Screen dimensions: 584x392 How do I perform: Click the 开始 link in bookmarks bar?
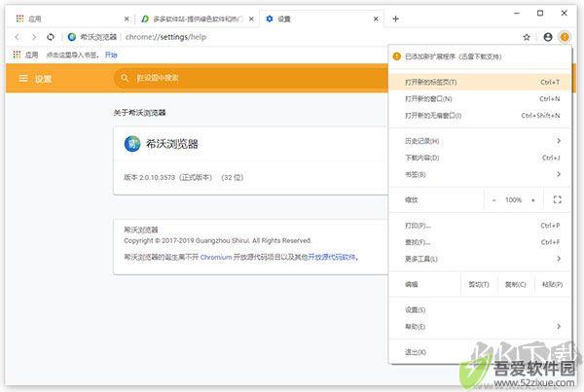111,54
